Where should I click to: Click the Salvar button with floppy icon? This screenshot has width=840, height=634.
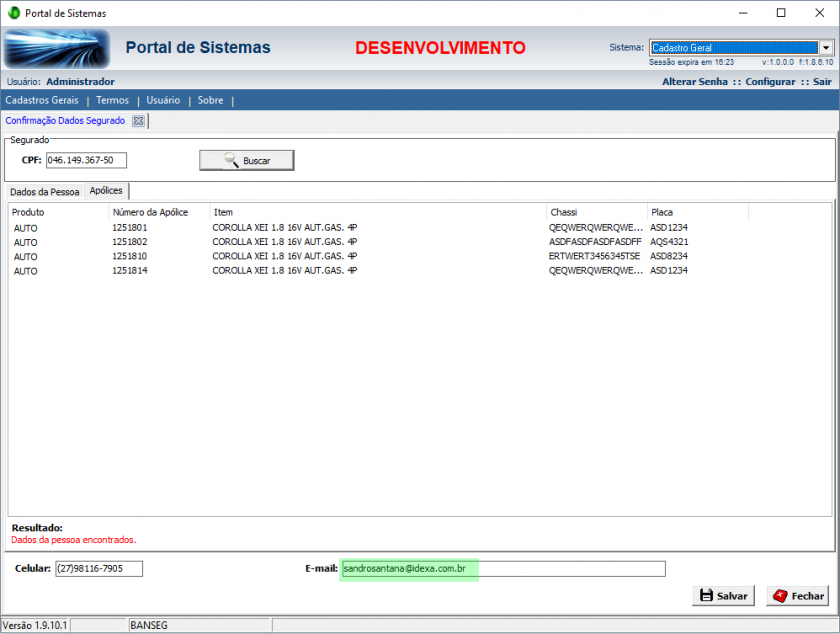(722, 595)
